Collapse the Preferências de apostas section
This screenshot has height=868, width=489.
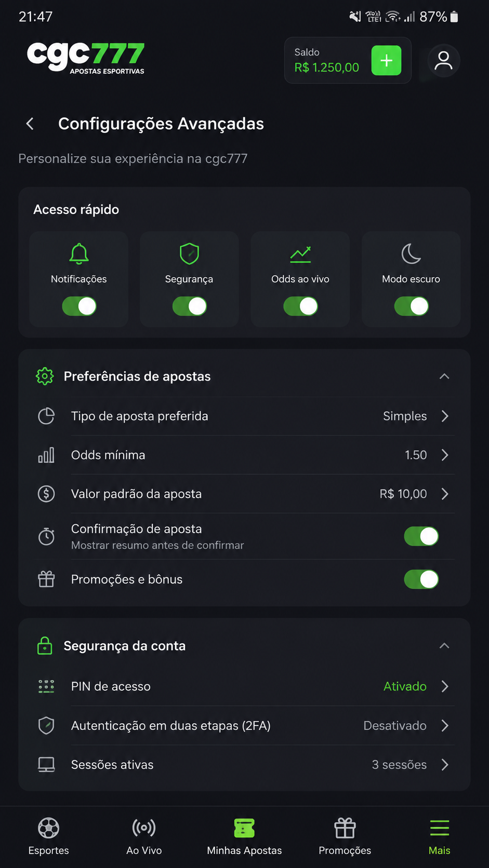(444, 376)
